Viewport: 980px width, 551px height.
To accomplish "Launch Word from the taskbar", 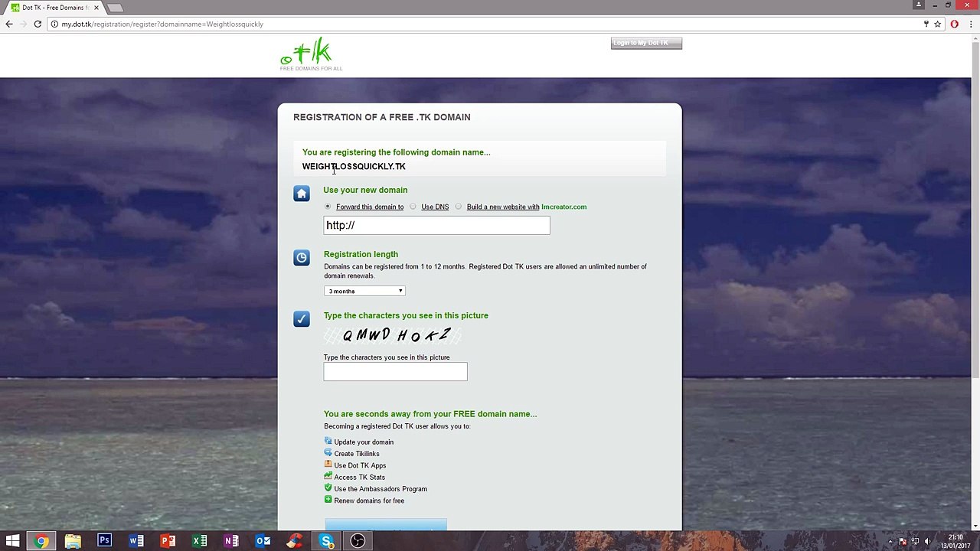I will (x=136, y=541).
